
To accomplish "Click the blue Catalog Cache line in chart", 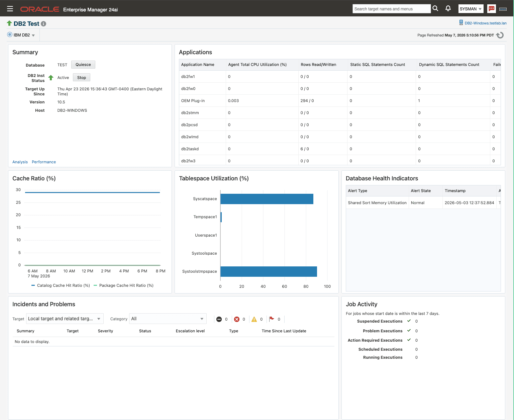I will tap(92, 192).
